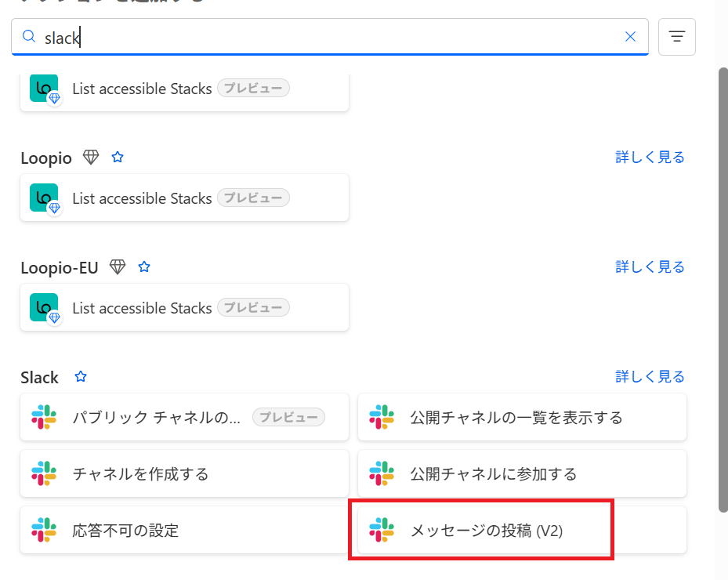The image size is (728, 580).
Task: Select 公開チャネルの一覧を表示する action
Action: (x=522, y=417)
